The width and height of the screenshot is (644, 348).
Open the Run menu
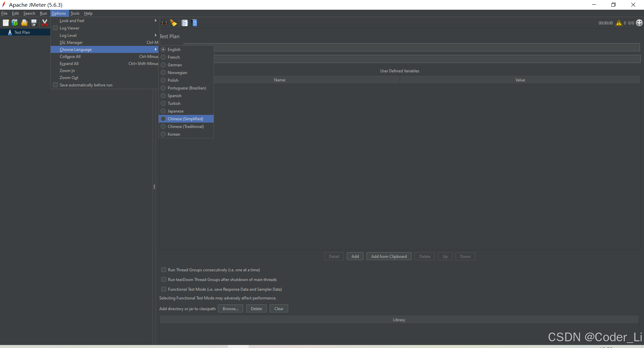tap(43, 13)
